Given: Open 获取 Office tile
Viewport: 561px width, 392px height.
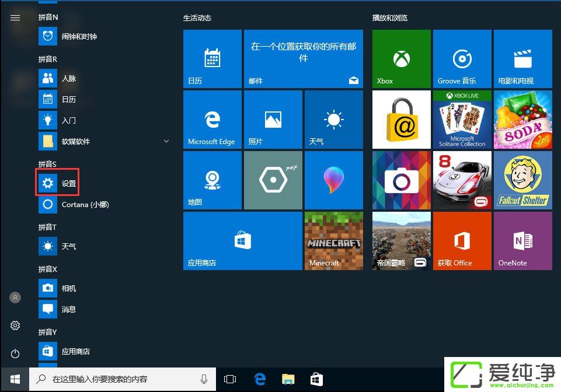Looking at the screenshot, I should (462, 240).
